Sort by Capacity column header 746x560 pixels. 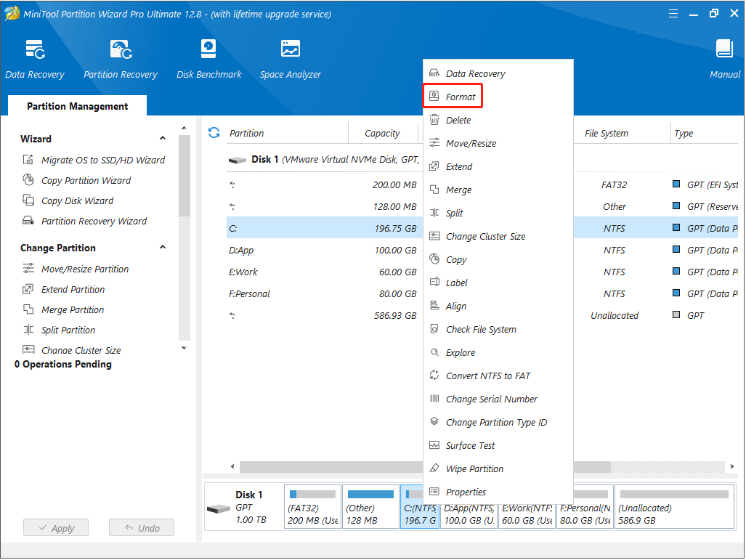coord(383,133)
